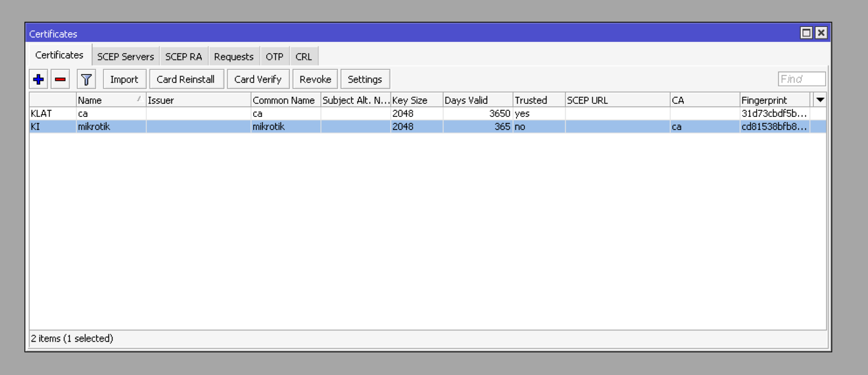Click the blue plus icon to add certificate

[x=38, y=79]
